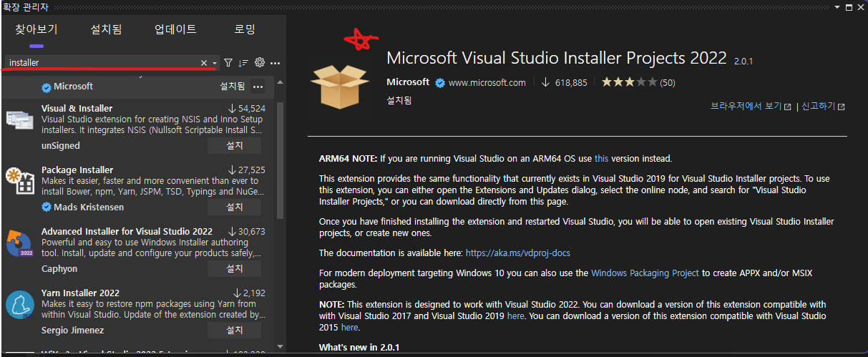This screenshot has height=357, width=868.
Task: Open the Windows Packaging Project link
Action: (645, 273)
